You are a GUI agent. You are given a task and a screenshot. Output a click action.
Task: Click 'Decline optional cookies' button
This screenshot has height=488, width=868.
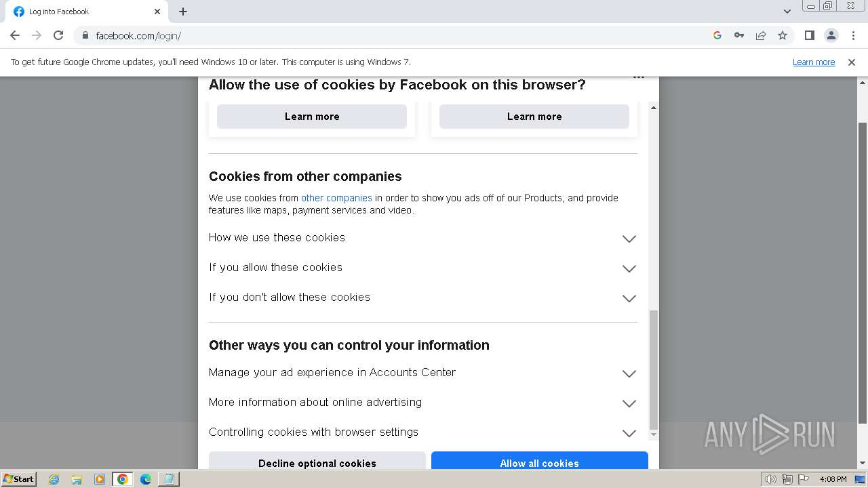point(317,462)
